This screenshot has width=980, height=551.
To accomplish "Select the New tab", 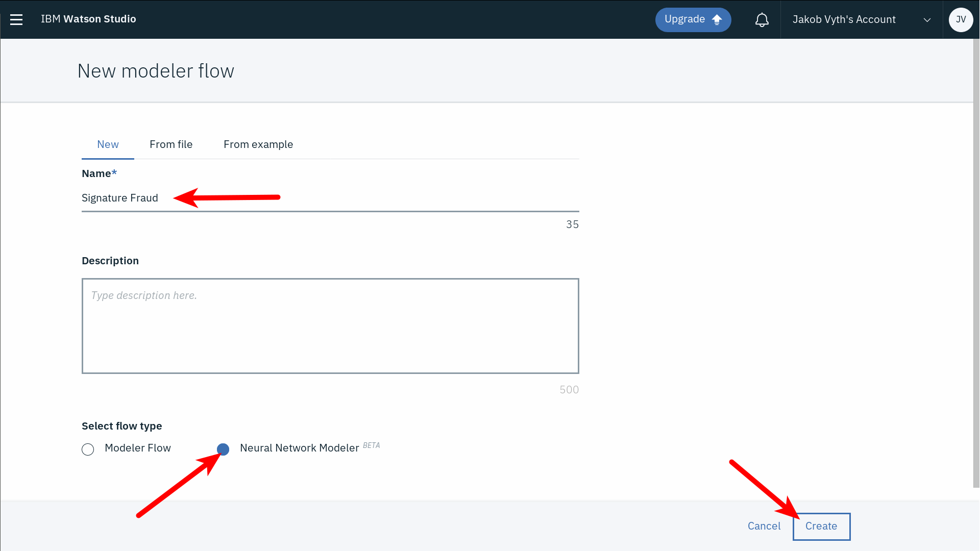I will 108,144.
